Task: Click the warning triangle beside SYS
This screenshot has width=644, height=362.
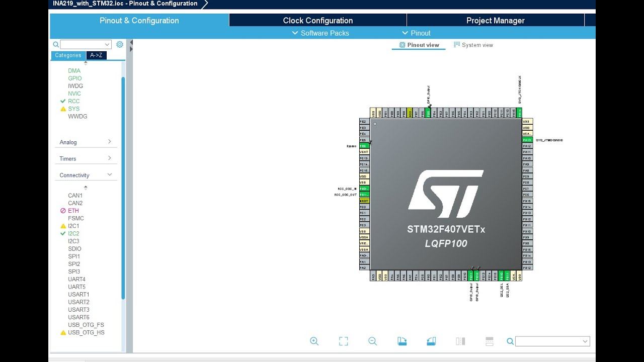Action: coord(63,109)
